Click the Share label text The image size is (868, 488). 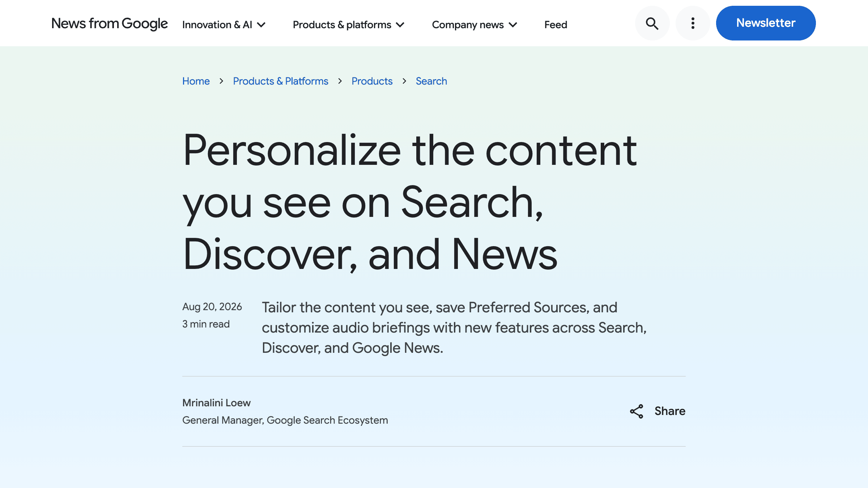670,411
